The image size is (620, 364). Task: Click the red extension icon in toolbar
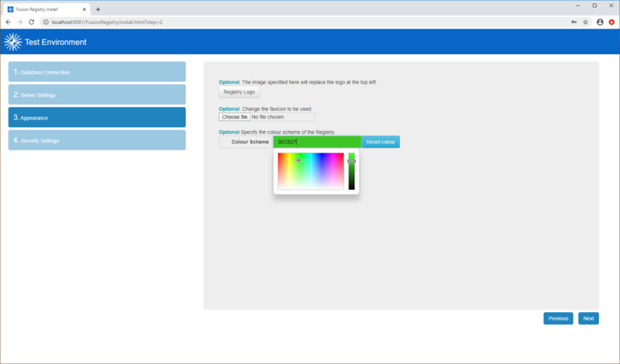pos(611,22)
